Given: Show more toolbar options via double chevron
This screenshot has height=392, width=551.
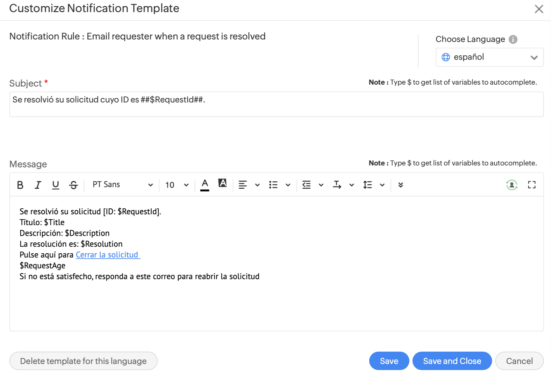Looking at the screenshot, I should click(401, 185).
